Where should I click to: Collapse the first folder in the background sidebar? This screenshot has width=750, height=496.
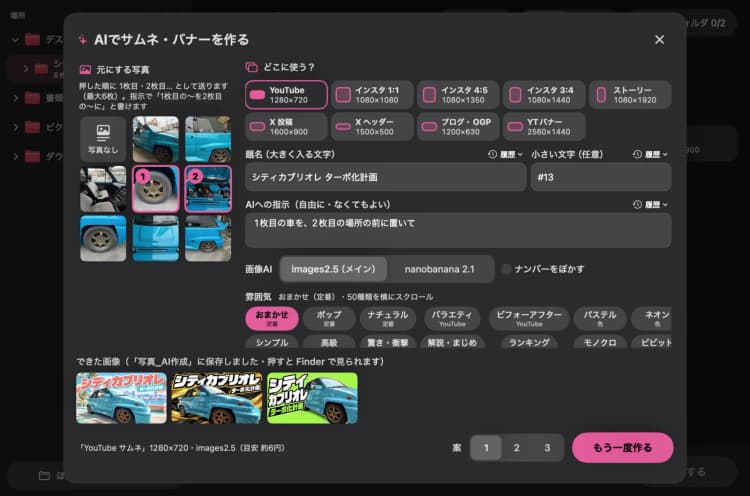pos(15,40)
